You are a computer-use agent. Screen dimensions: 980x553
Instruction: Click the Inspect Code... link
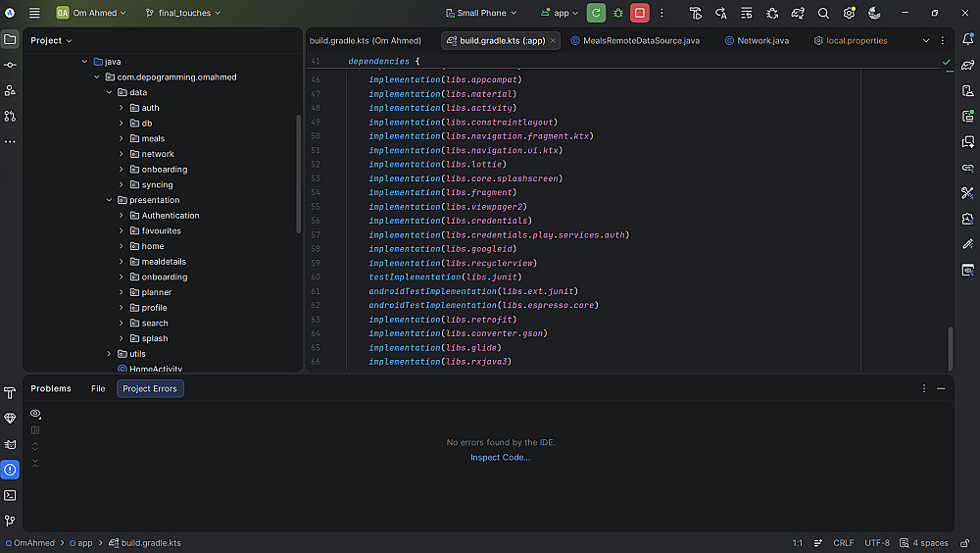[500, 458]
